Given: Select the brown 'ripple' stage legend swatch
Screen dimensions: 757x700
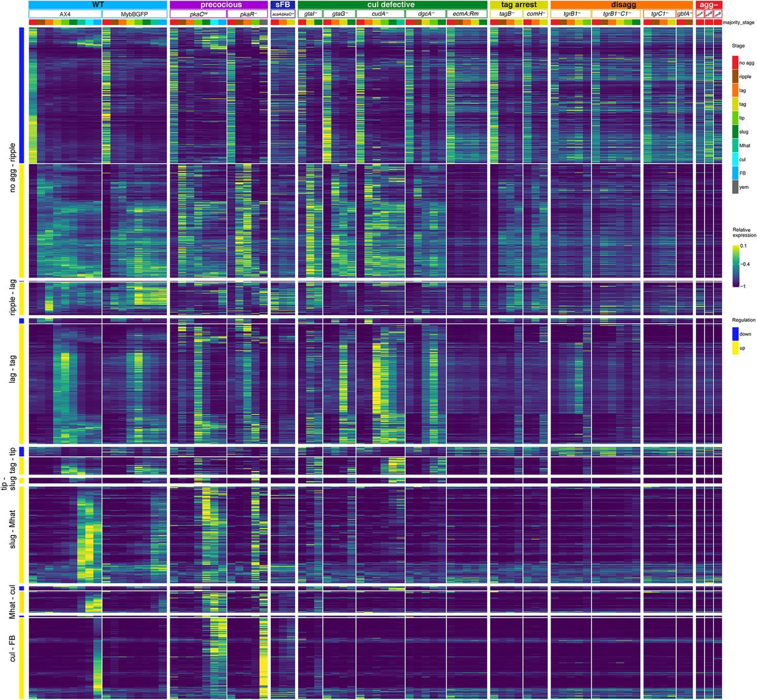Looking at the screenshot, I should point(735,76).
